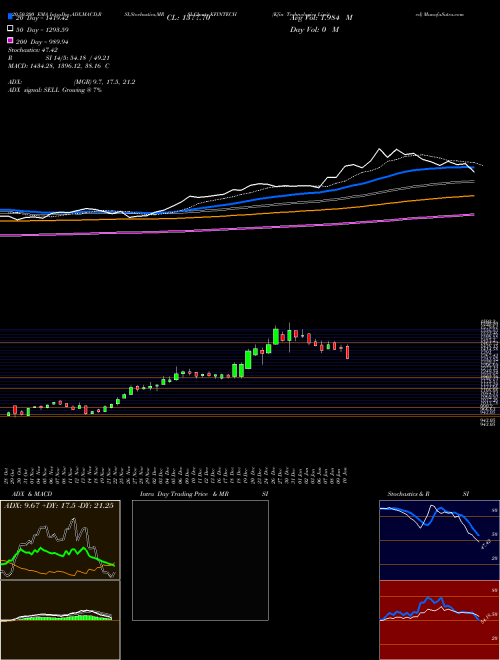This screenshot has width=500, height=660.
Task: Click the MACD values line in the header
Action: click(x=59, y=66)
